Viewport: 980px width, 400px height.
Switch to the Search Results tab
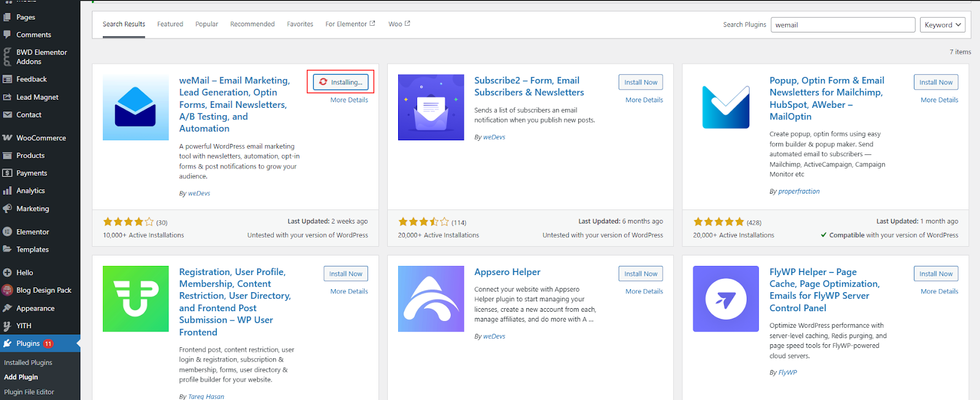pyautogui.click(x=124, y=24)
